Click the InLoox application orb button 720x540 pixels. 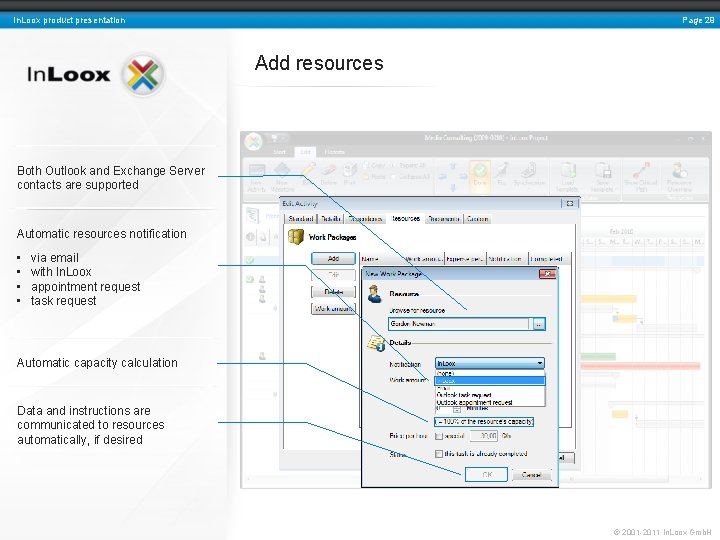tap(253, 141)
